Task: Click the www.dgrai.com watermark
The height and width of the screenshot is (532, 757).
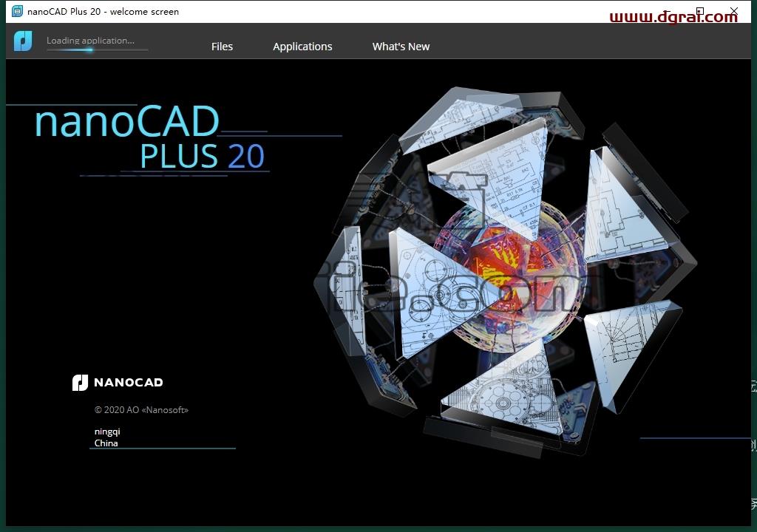Action: click(x=673, y=17)
